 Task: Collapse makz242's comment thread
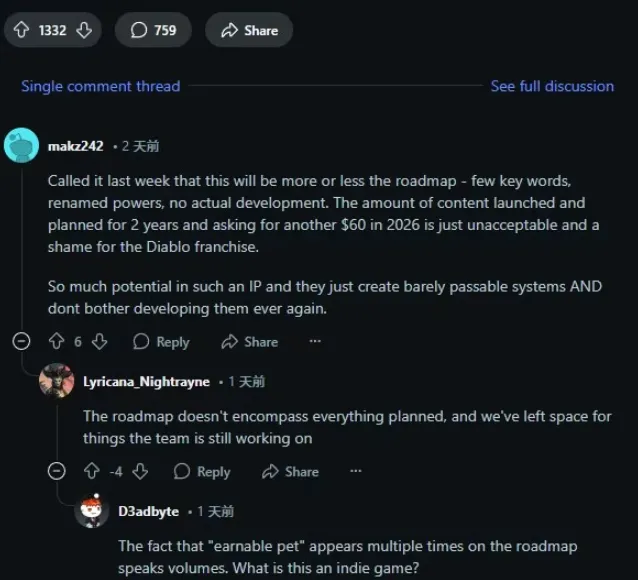pyautogui.click(x=21, y=341)
